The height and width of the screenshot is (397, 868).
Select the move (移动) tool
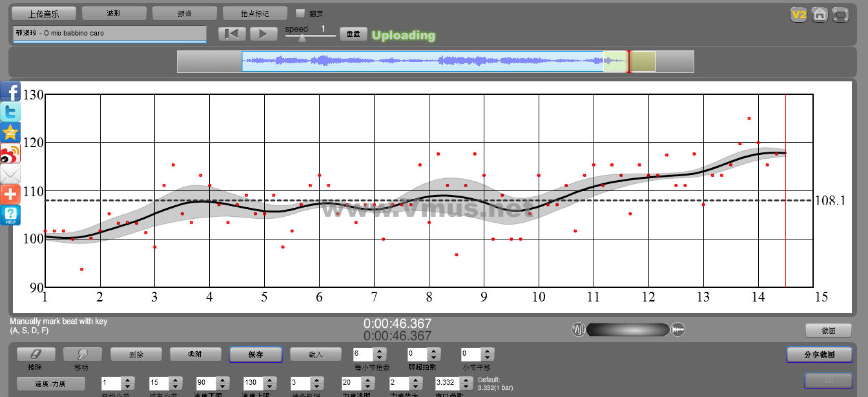pos(82,354)
